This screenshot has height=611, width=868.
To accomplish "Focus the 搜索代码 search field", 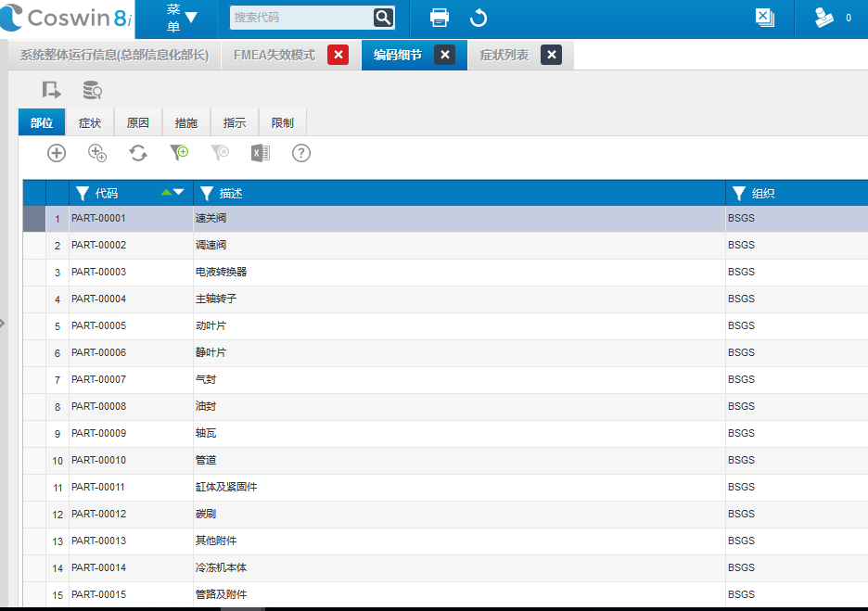I will 301,18.
